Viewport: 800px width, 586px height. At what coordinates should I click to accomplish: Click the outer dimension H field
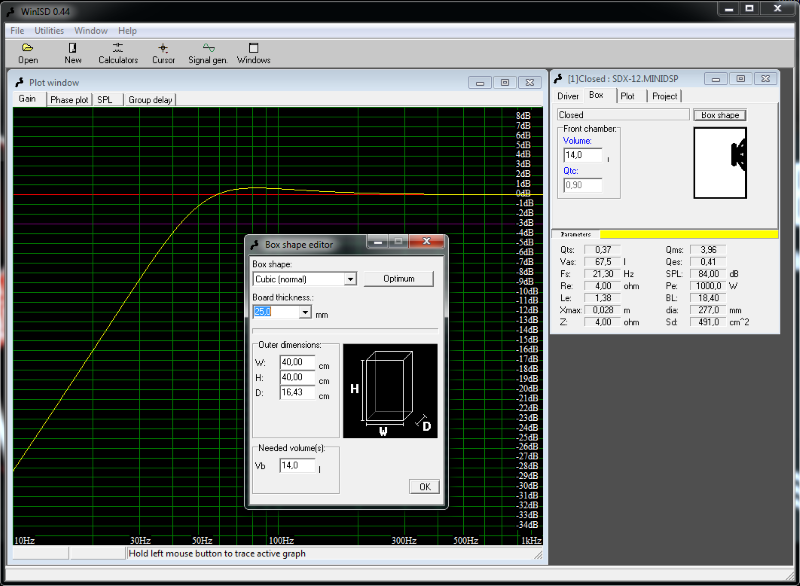click(x=297, y=377)
